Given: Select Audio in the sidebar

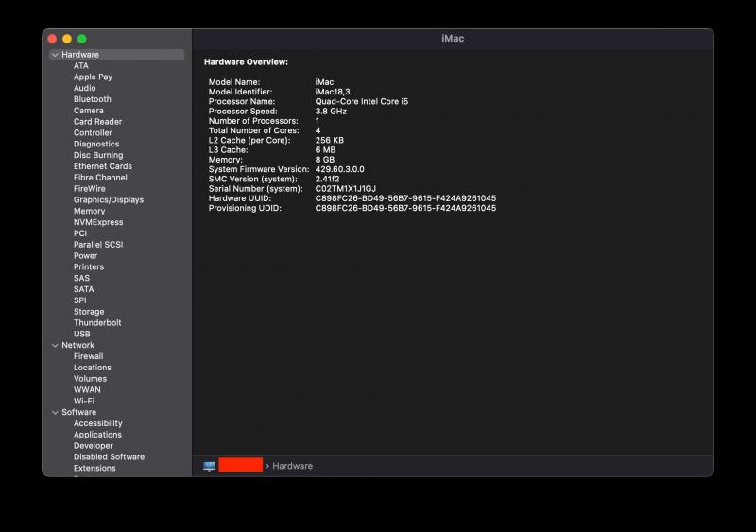Looking at the screenshot, I should [x=84, y=88].
